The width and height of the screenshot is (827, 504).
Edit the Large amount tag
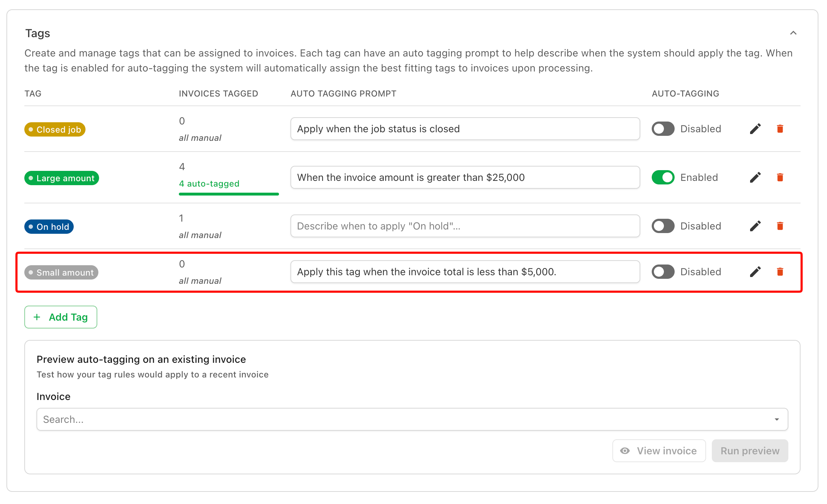pyautogui.click(x=755, y=177)
